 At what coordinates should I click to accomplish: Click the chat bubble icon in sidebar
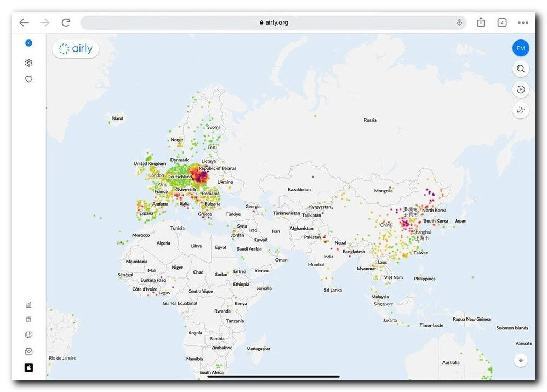(x=29, y=335)
